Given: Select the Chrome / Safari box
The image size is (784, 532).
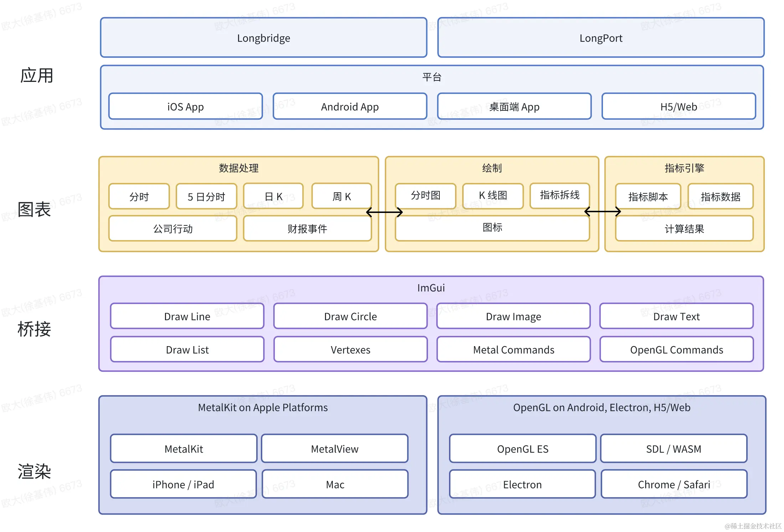Looking at the screenshot, I should coord(674,484).
